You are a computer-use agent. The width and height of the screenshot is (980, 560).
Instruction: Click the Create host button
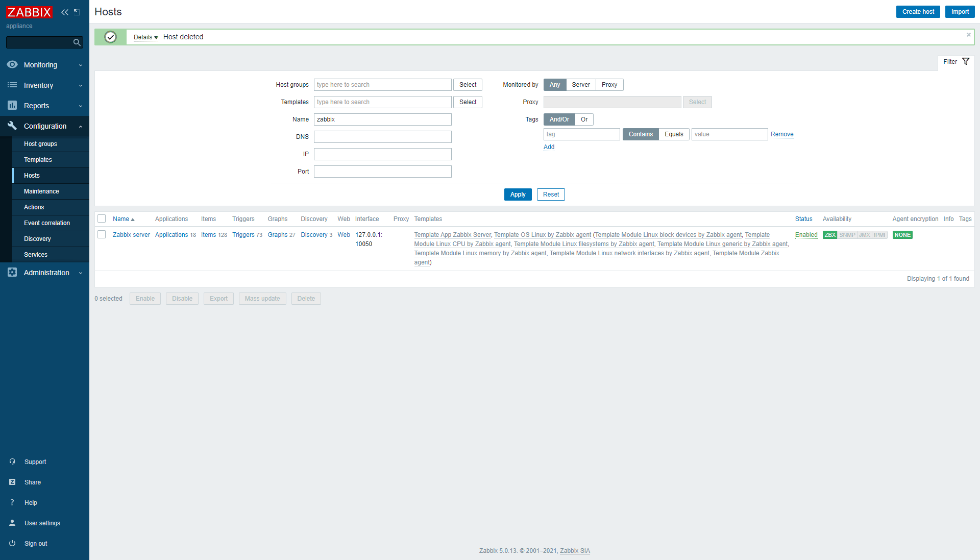[918, 12]
